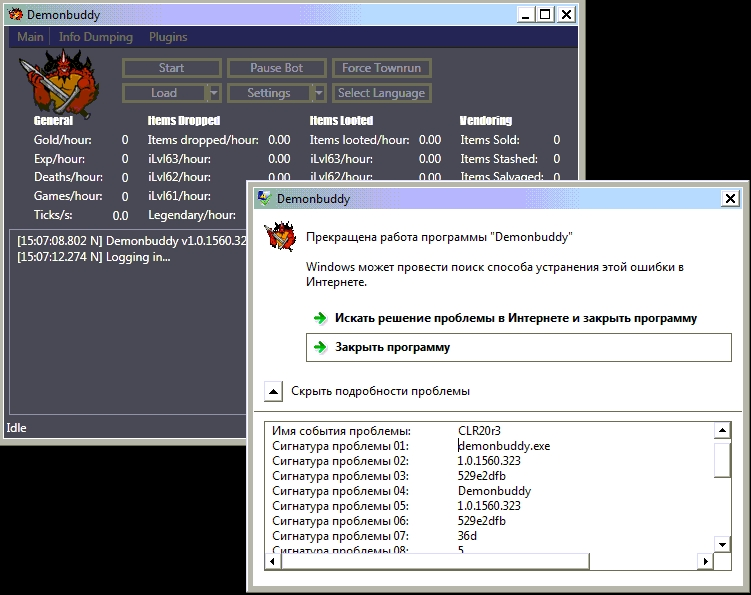Open the Info Dumping menu
This screenshot has height=595, width=751.
tap(96, 37)
